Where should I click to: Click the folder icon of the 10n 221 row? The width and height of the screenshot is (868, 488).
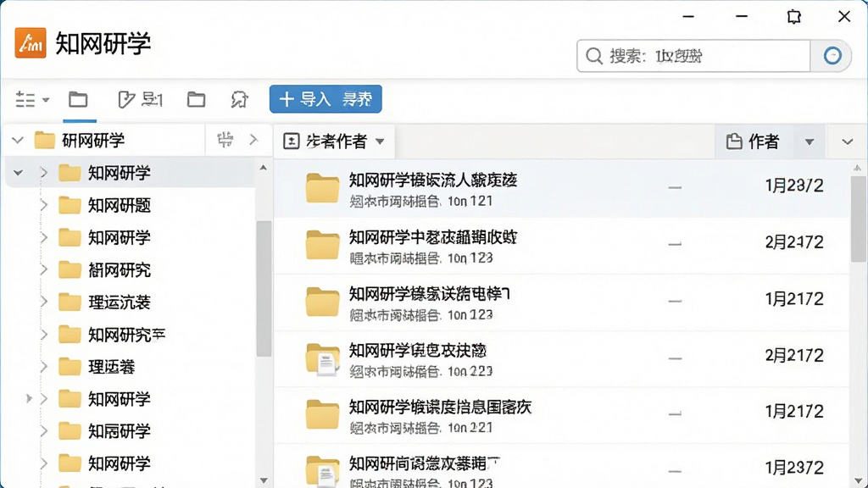tap(322, 415)
